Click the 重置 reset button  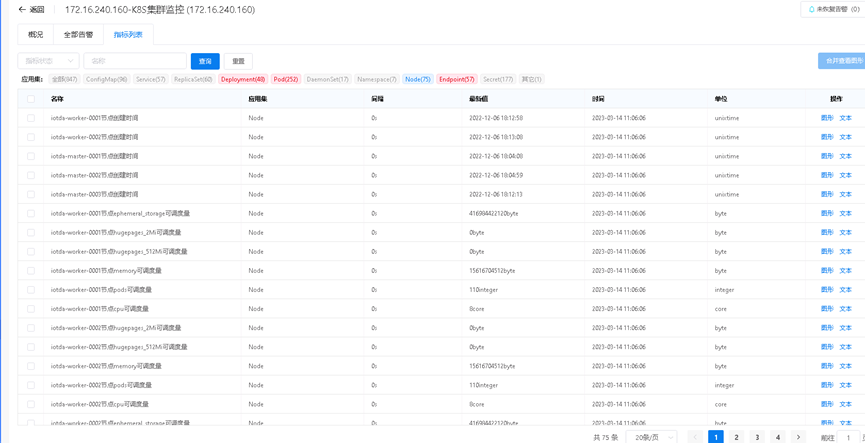point(238,61)
